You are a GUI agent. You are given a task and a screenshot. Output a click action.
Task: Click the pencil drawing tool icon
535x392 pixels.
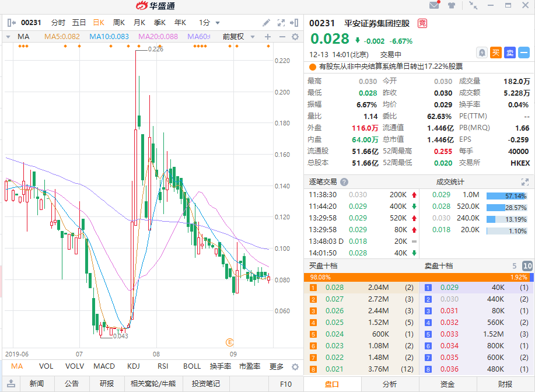pos(267,23)
